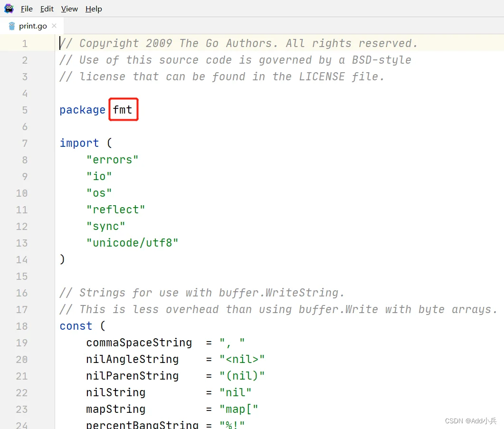The image size is (504, 429).
Task: Open the Edit menu
Action: (47, 9)
